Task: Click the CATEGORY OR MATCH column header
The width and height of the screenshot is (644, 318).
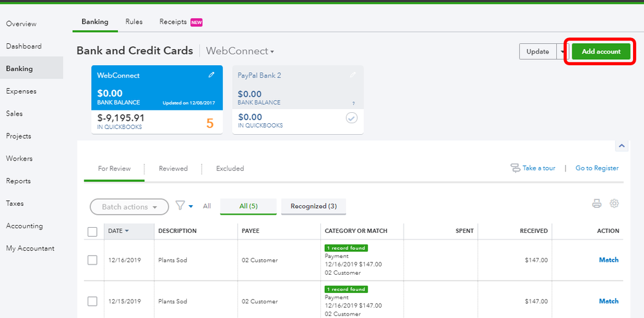Action: (x=356, y=231)
